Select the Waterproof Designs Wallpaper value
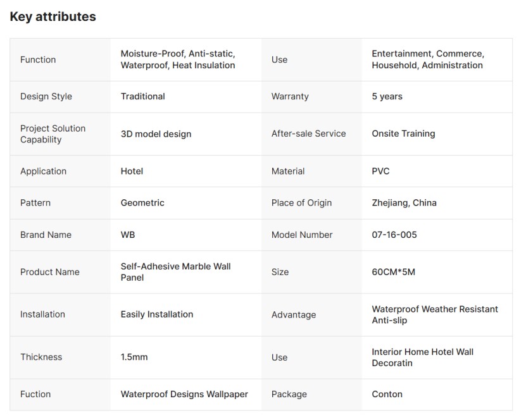526x420 pixels. [184, 394]
